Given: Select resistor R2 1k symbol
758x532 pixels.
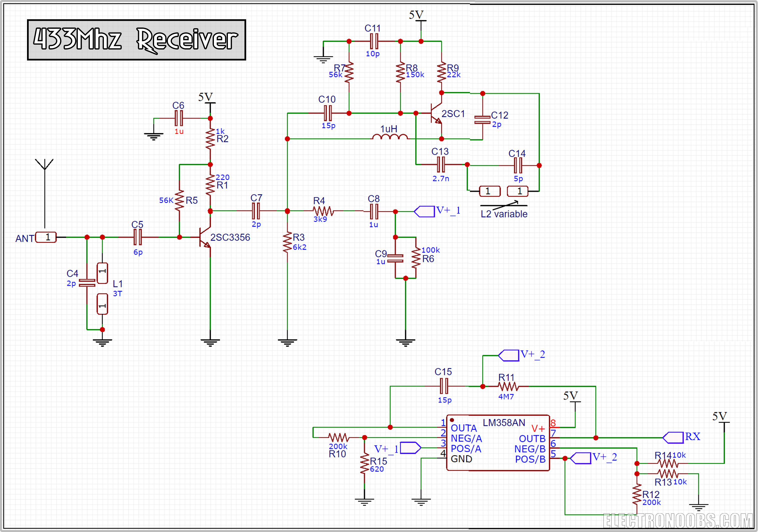Looking at the screenshot, I should tap(210, 139).
